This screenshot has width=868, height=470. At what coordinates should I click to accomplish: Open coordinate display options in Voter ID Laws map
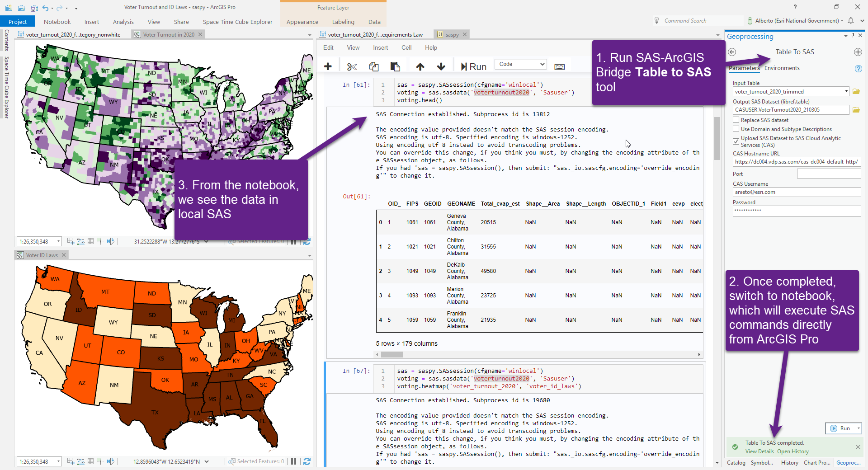pyautogui.click(x=207, y=461)
